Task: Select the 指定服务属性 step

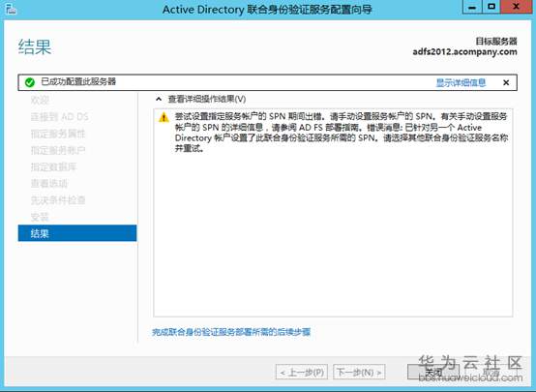Action: pos(58,134)
